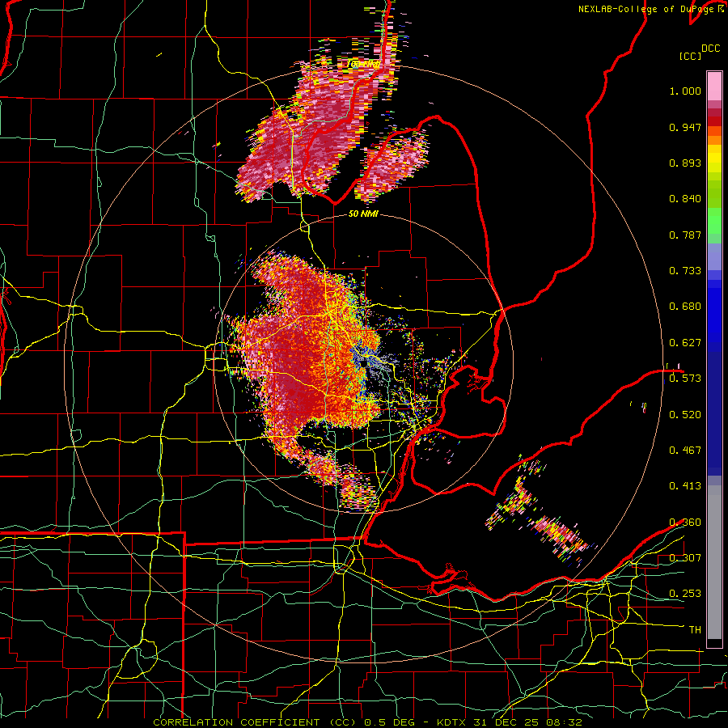
Task: Click the 0.520 color bar value
Action: 685,415
